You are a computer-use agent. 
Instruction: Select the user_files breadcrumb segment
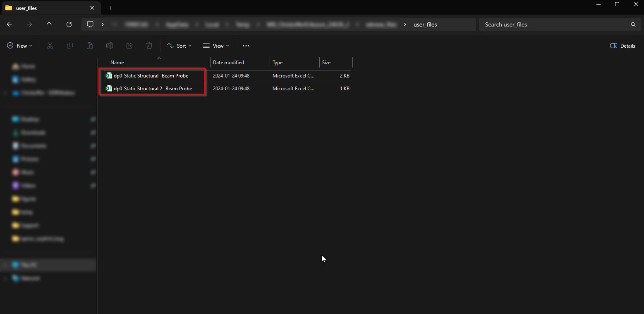coord(425,24)
